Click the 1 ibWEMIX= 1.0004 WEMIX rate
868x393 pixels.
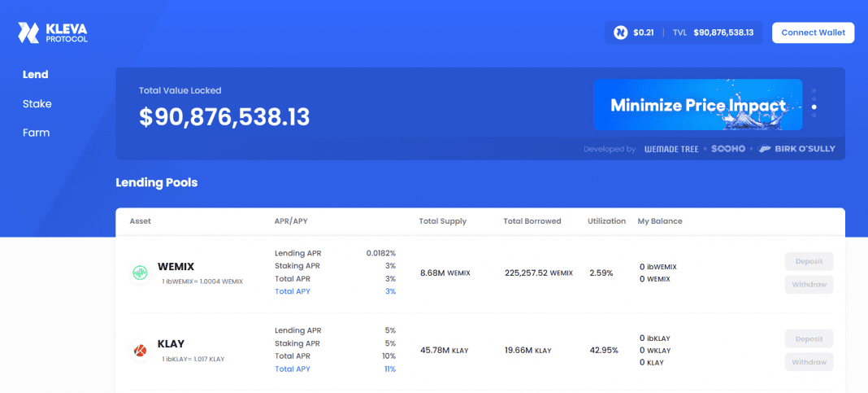[202, 282]
